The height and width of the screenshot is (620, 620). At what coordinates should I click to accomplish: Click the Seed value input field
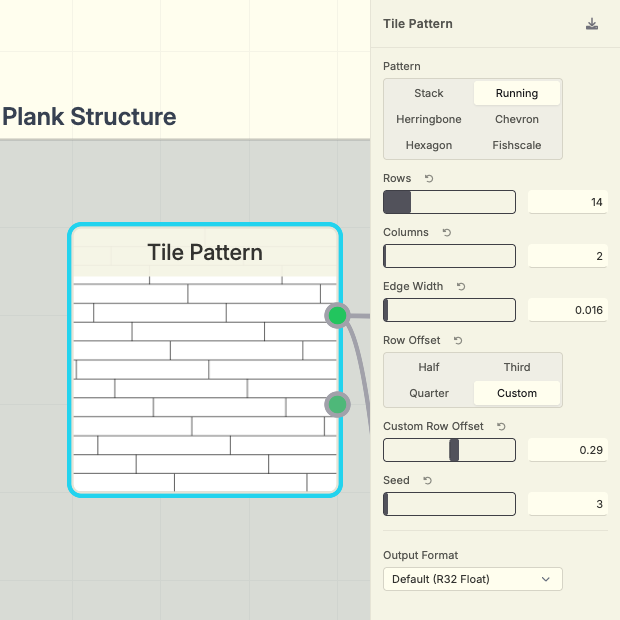click(567, 504)
